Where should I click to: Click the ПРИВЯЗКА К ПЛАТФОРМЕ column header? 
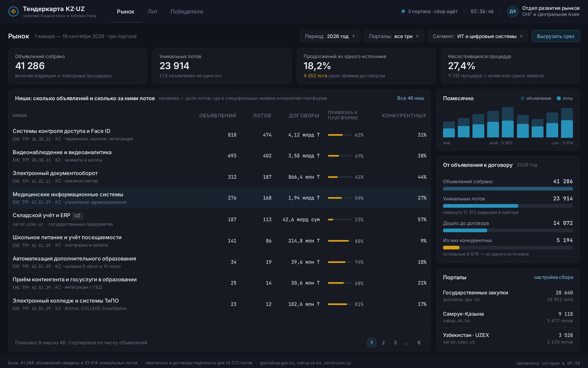tap(343, 115)
